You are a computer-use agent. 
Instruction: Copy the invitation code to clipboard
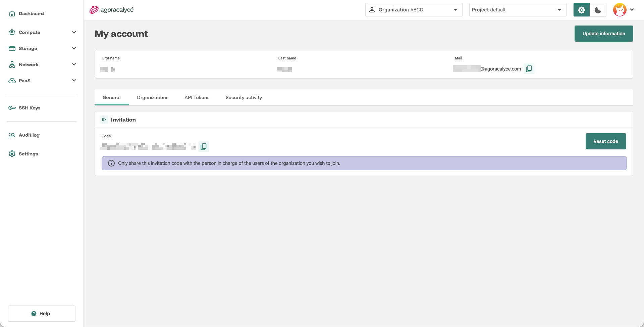coord(204,147)
